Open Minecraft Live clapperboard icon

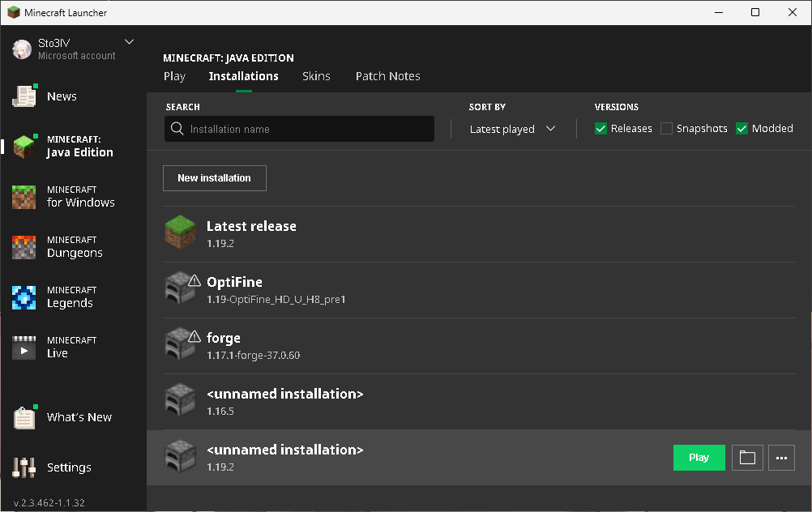click(x=24, y=348)
